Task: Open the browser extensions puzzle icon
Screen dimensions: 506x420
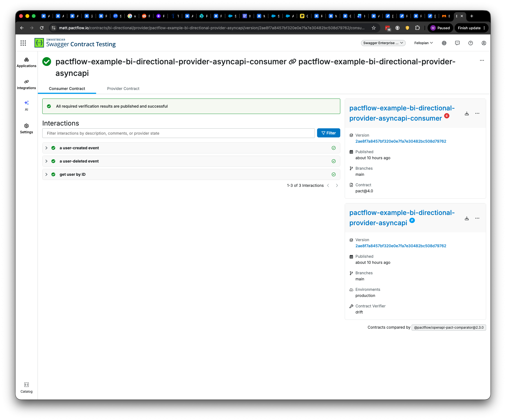Action: tap(418, 28)
